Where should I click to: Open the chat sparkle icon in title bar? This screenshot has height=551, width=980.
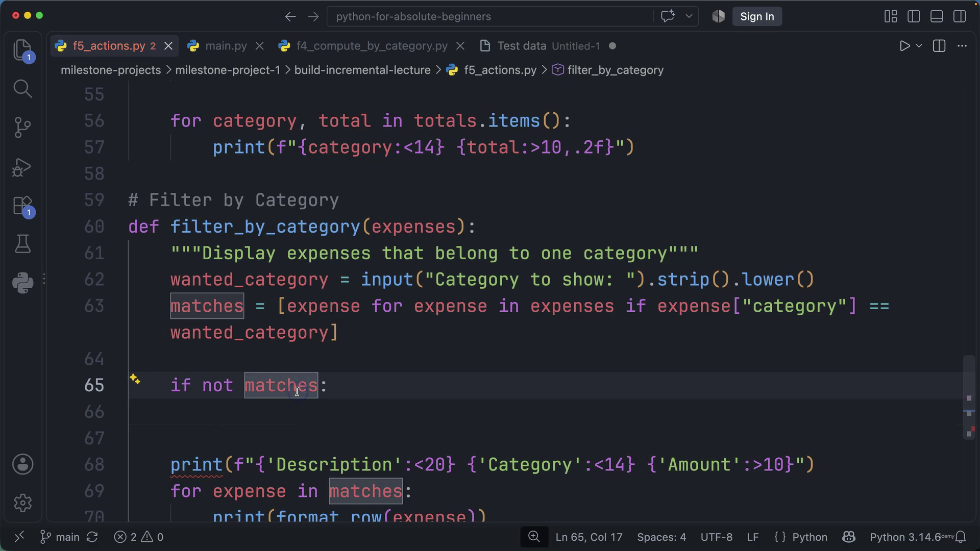pyautogui.click(x=668, y=16)
